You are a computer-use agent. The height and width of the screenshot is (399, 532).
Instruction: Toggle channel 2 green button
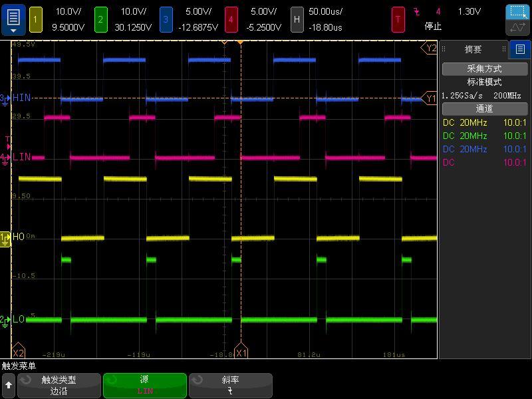(x=101, y=20)
